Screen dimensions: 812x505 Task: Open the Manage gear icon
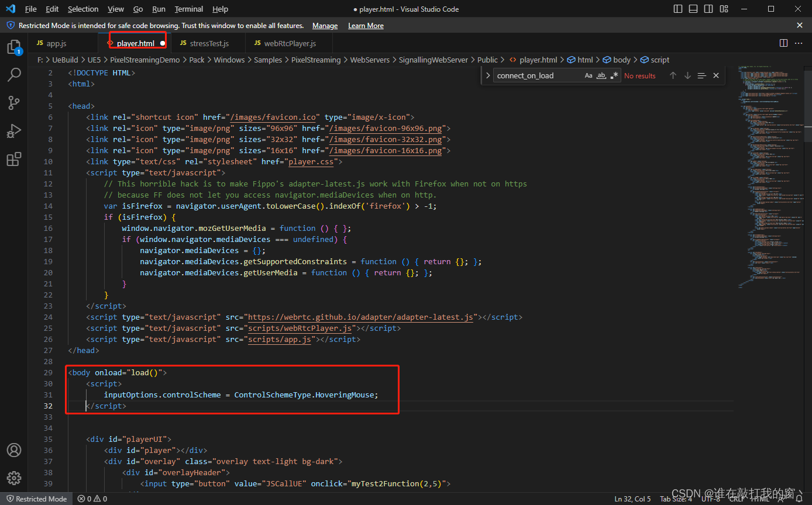(14, 478)
